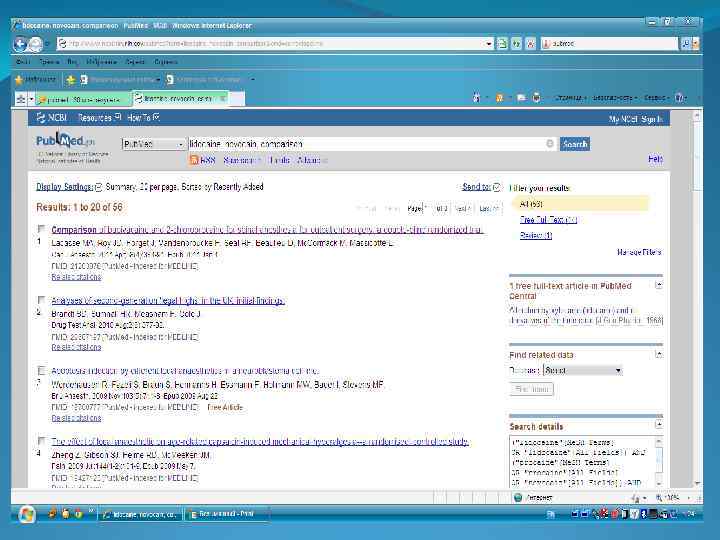The width and height of the screenshot is (720, 540).
Task: Clear search query with the round X icon
Action: point(550,144)
